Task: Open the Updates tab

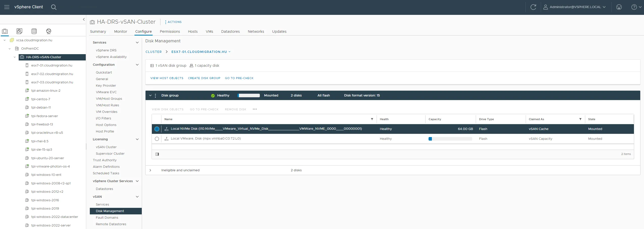Action: (x=279, y=31)
